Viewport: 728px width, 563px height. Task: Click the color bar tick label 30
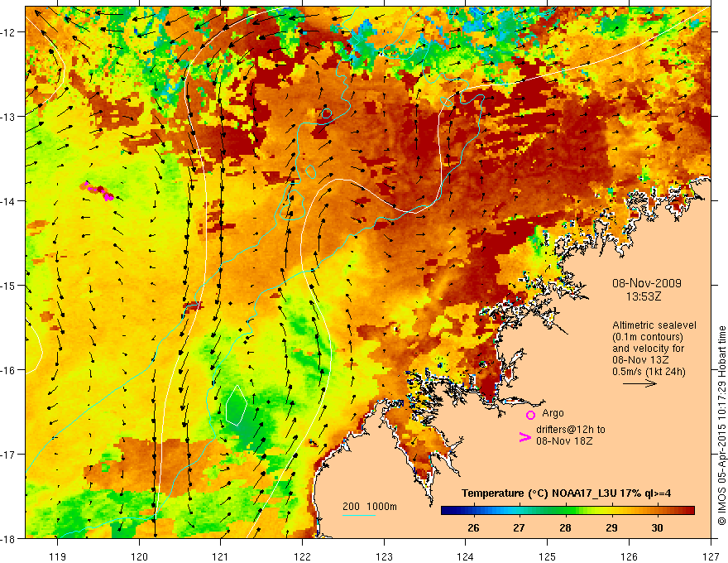657,528
